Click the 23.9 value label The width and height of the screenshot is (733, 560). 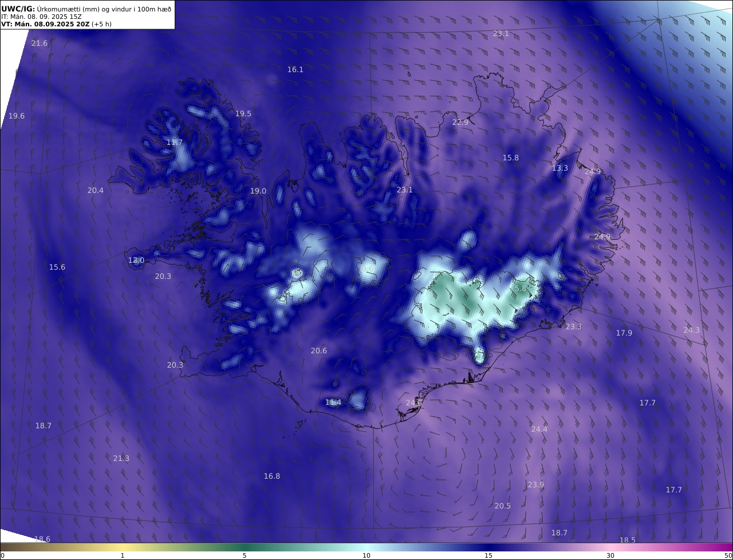[x=536, y=485]
